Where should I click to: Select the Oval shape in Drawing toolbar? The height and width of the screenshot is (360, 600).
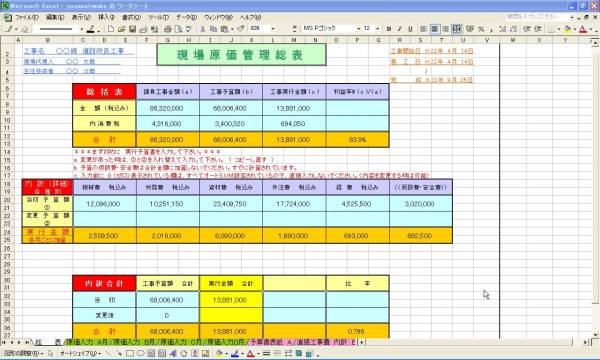click(140, 353)
